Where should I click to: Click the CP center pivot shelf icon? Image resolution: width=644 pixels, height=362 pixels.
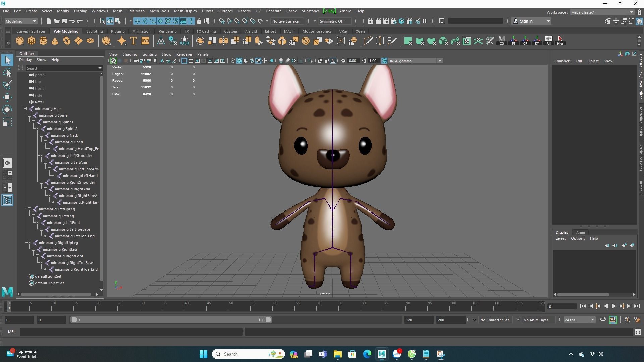pyautogui.click(x=525, y=41)
